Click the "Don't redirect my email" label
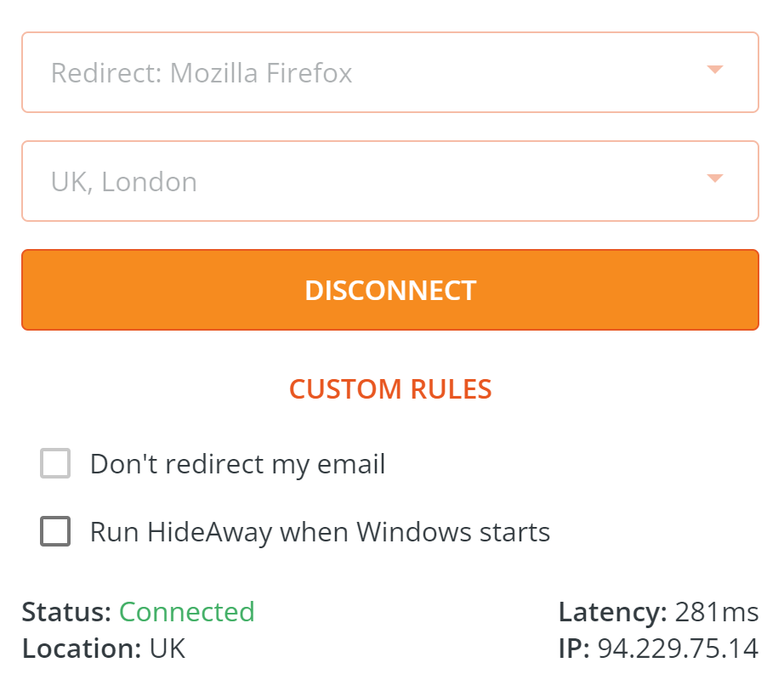 [x=236, y=464]
